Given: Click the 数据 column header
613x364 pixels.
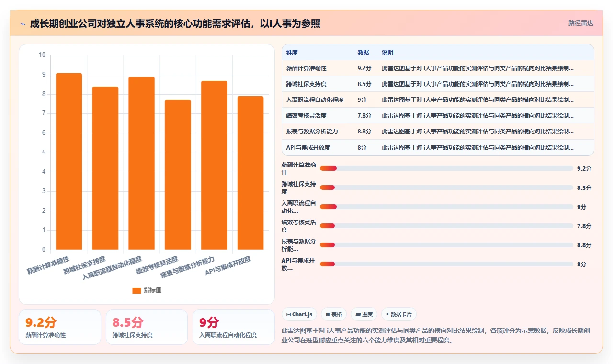Looking at the screenshot, I should (363, 53).
